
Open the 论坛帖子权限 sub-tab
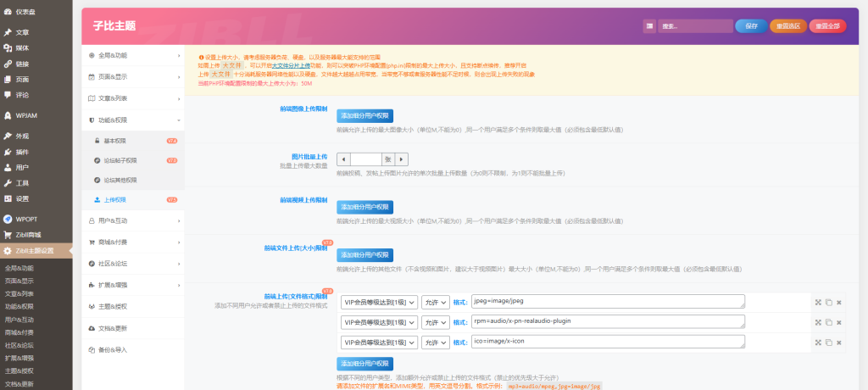click(x=133, y=160)
